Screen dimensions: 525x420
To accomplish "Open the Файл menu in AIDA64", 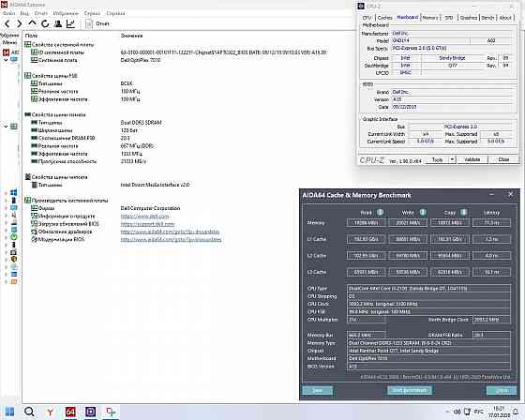I will pos(8,13).
